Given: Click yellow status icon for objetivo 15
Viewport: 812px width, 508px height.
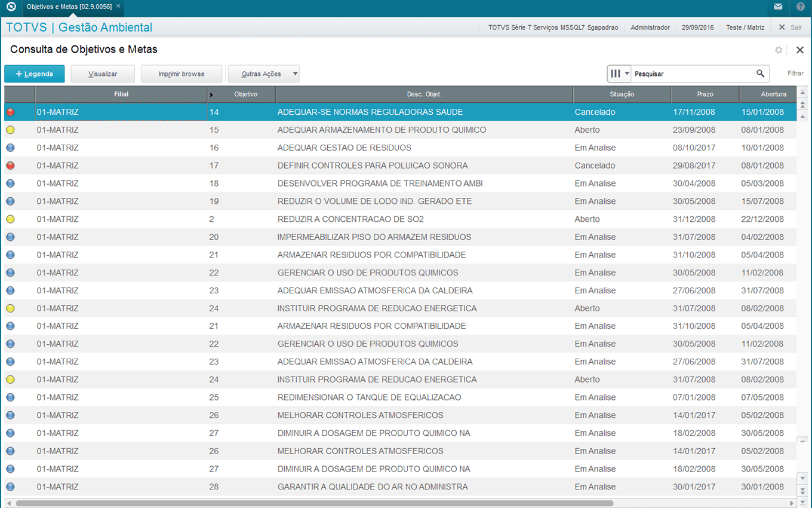Looking at the screenshot, I should pyautogui.click(x=10, y=130).
